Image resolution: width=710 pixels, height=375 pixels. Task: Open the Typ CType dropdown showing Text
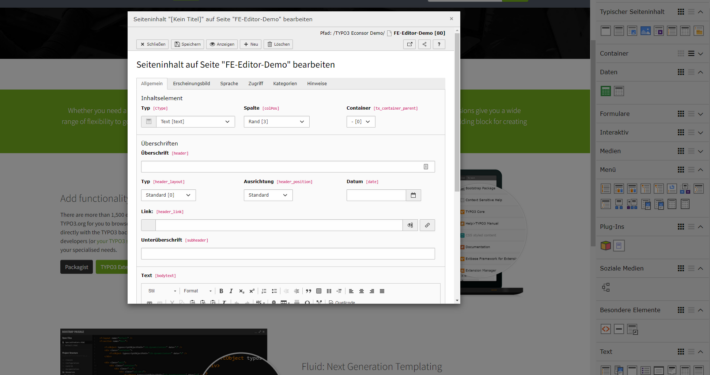(195, 121)
